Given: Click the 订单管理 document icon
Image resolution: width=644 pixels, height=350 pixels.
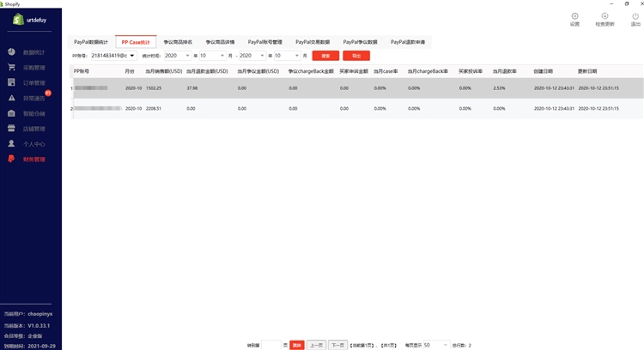Looking at the screenshot, I should 11,82.
